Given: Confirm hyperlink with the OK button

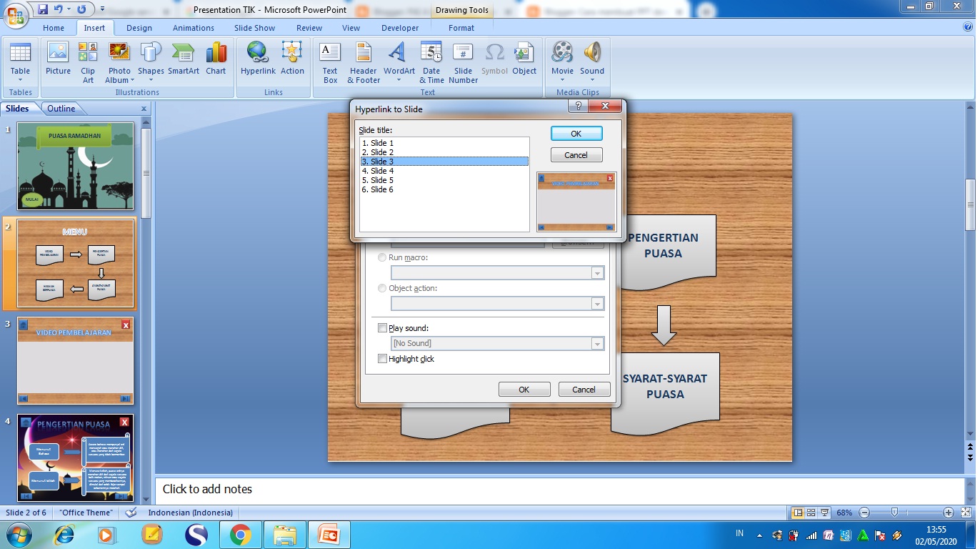Looking at the screenshot, I should coord(576,133).
